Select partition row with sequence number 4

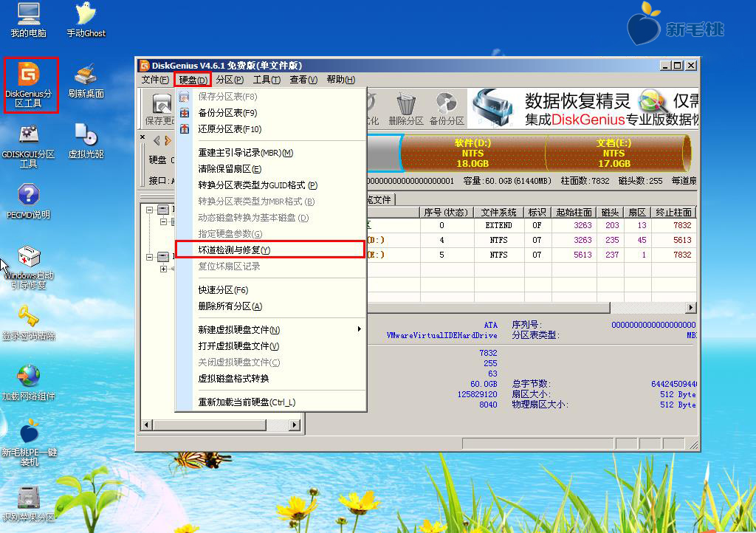click(532, 240)
